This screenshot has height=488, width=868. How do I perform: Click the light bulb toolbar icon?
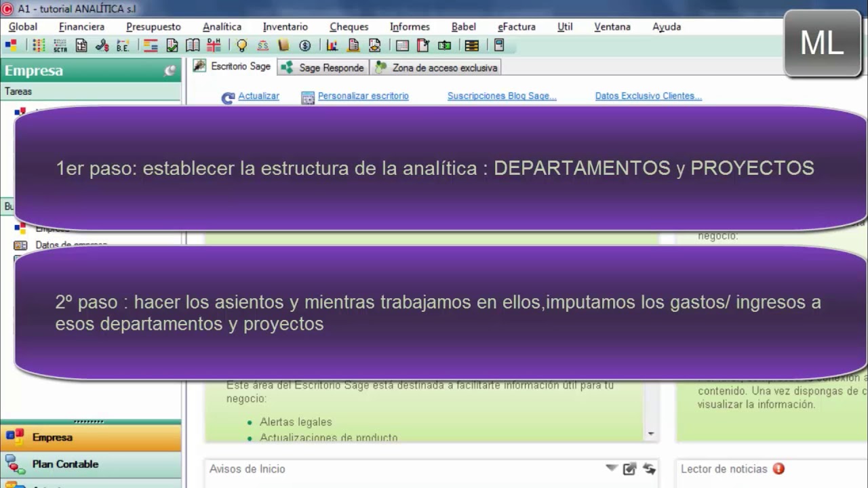click(241, 45)
